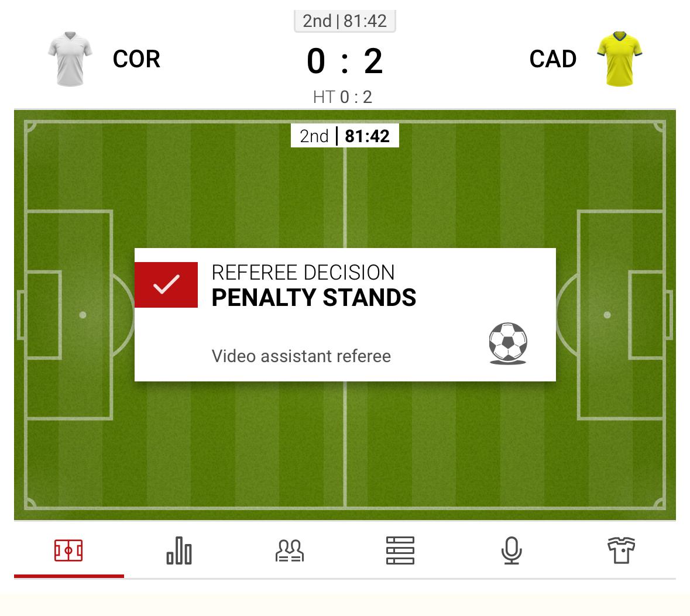
Task: Switch to the head-to-head tab
Action: click(290, 550)
